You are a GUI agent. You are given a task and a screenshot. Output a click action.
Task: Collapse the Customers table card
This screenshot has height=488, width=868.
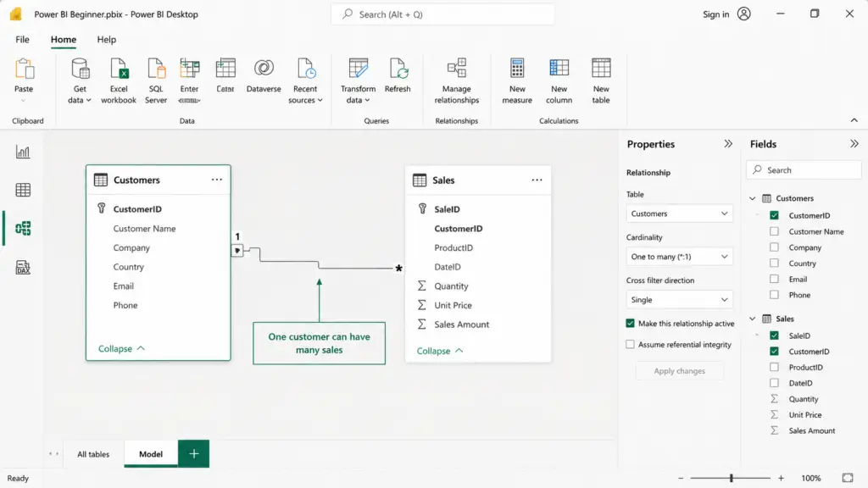(121, 348)
